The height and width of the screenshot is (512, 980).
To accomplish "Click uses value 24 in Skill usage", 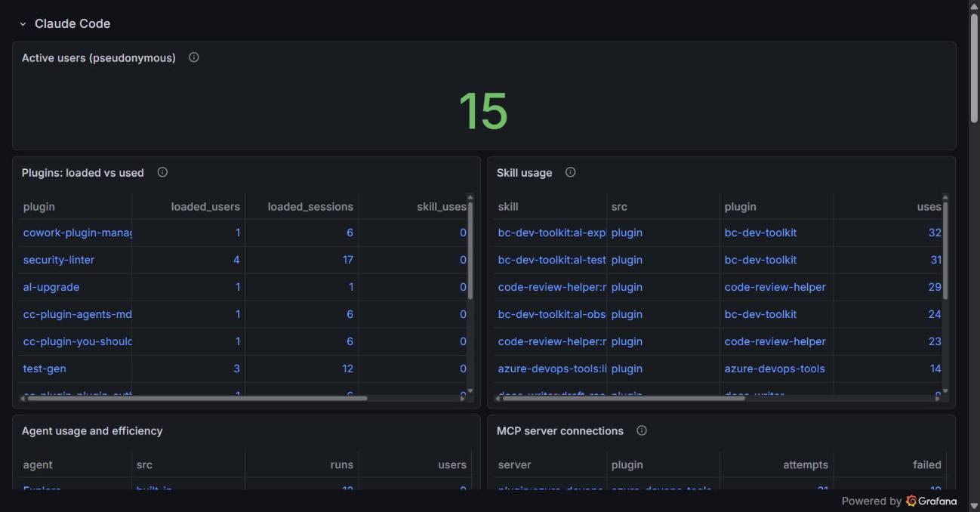I will pyautogui.click(x=935, y=314).
